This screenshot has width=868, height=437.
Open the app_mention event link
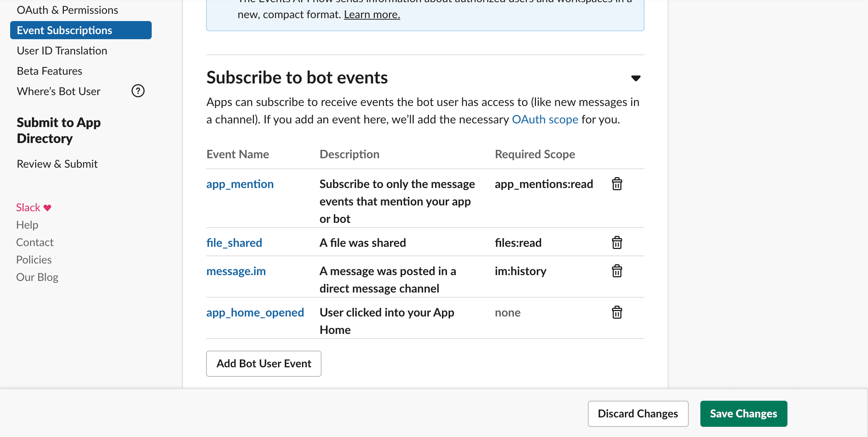pos(240,184)
